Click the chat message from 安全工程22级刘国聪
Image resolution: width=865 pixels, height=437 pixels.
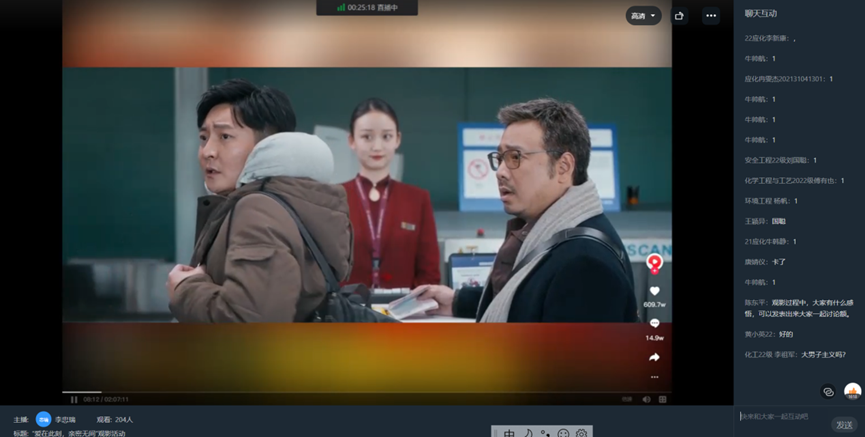tap(781, 160)
